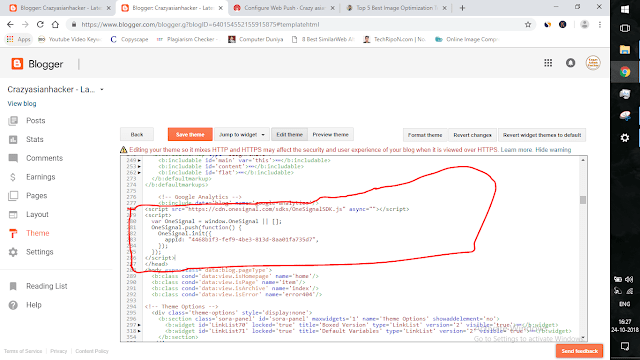The height and width of the screenshot is (360, 640).
Task: Open Pages in the sidebar
Action: 37,196
